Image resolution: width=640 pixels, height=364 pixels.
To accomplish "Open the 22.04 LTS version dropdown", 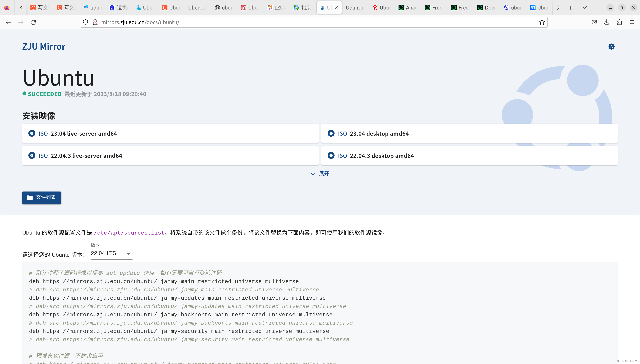I will point(111,254).
